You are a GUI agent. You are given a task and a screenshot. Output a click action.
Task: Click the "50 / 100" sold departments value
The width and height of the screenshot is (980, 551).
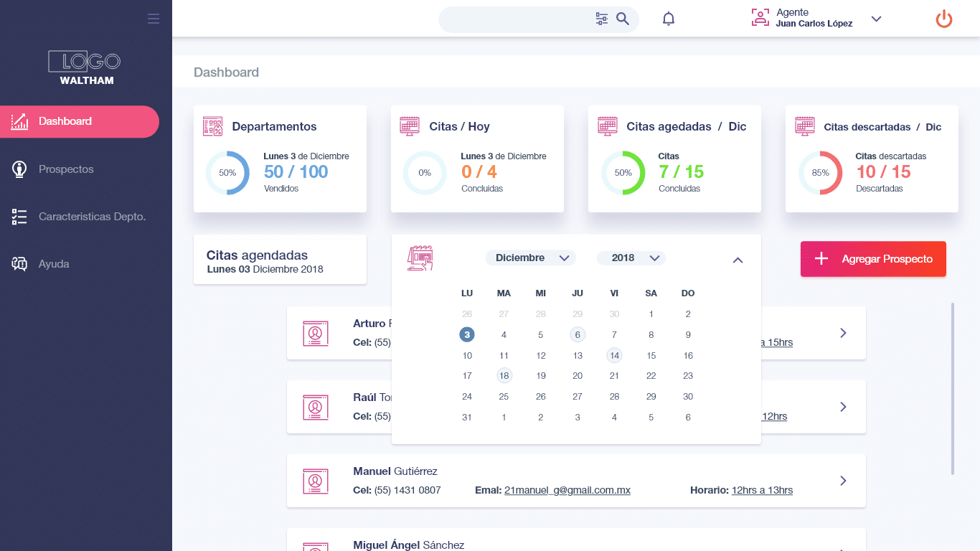(296, 171)
